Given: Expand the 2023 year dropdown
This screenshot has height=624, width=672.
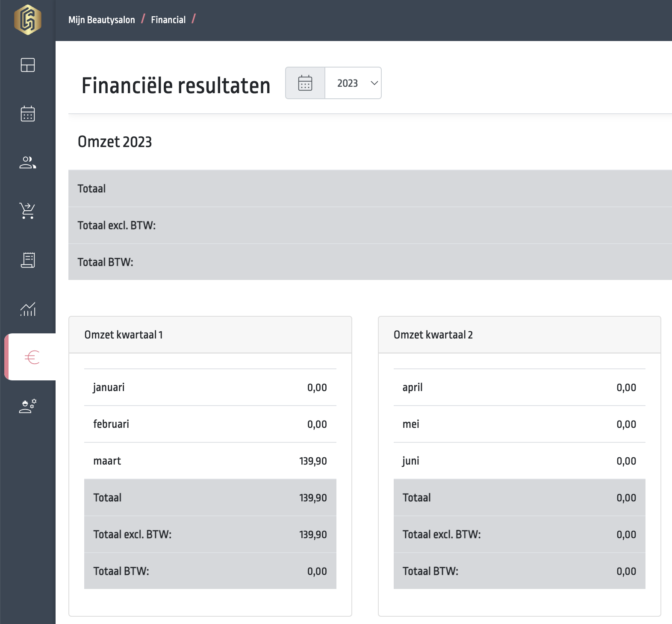Looking at the screenshot, I should pyautogui.click(x=353, y=83).
